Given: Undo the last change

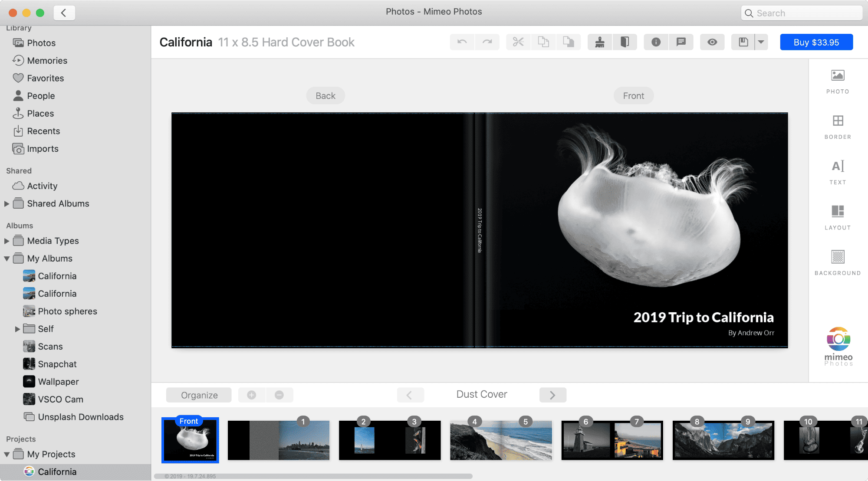Looking at the screenshot, I should [462, 42].
